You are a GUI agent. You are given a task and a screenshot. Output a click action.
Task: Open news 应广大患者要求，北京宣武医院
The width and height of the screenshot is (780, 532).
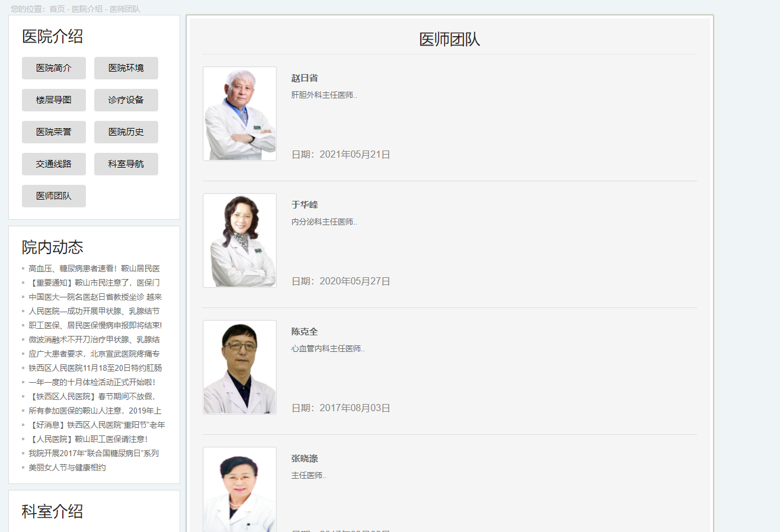tap(94, 354)
